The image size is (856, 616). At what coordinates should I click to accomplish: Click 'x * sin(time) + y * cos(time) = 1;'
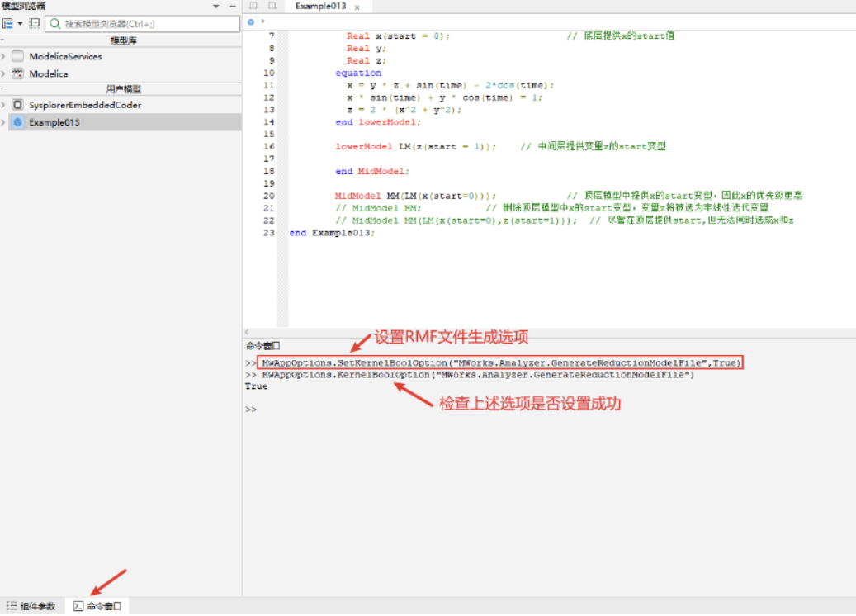tap(444, 97)
